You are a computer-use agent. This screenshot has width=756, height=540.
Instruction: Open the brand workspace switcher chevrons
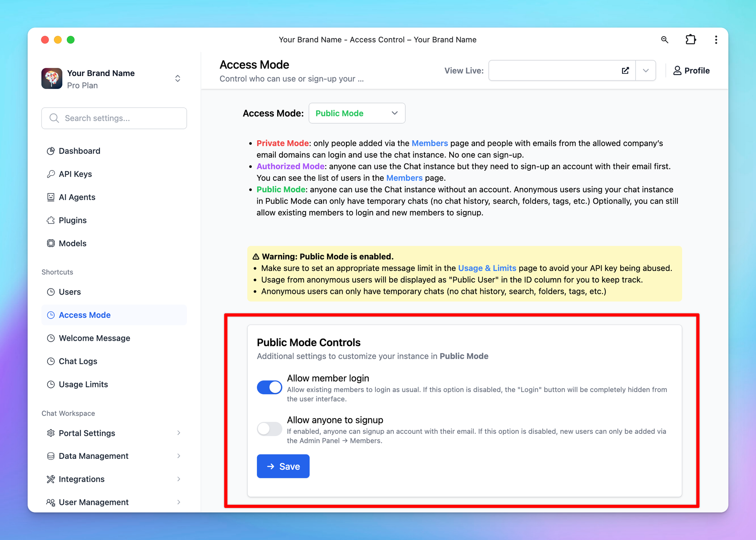pos(178,79)
